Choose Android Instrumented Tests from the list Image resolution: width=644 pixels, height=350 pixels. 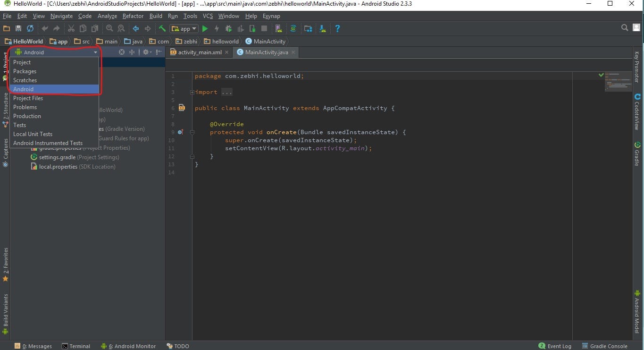coord(54,143)
